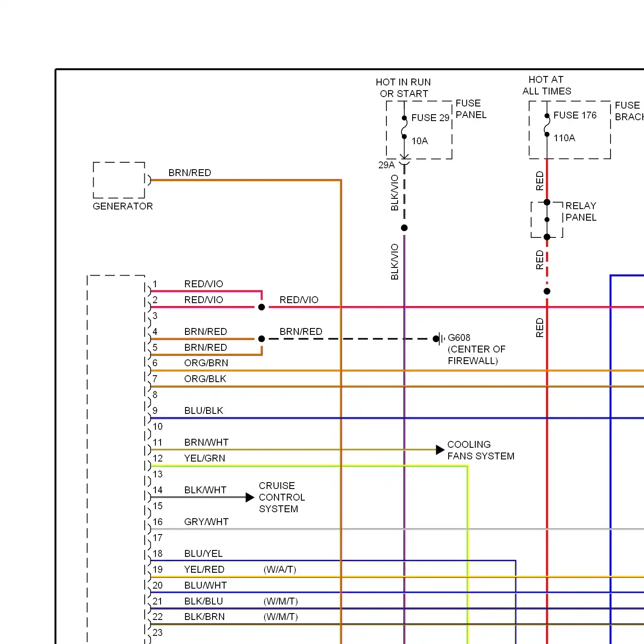This screenshot has height=644, width=644.
Task: Select the RED/VIO label right of the splice
Action: point(299,300)
